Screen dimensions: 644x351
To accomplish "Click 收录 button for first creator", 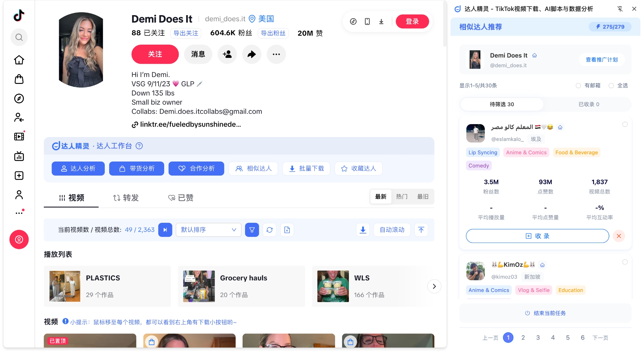I will (537, 236).
